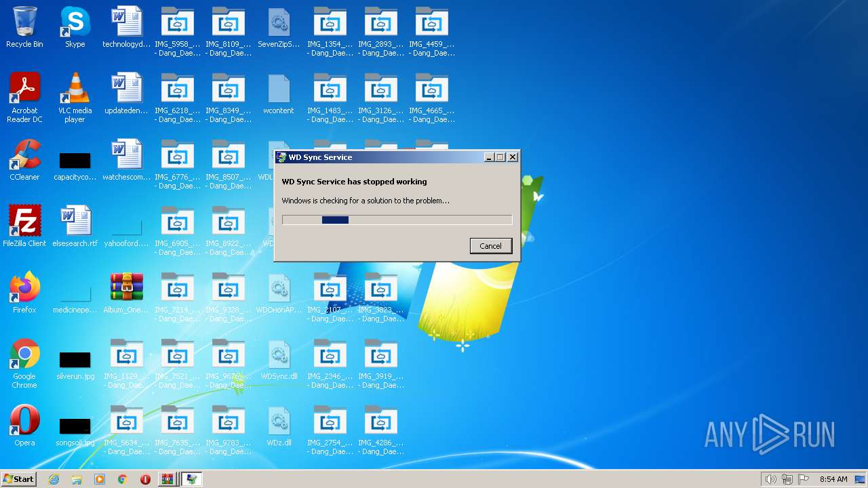Select the IMG_4459 sync folder
Screen dimensions: 868x488
point(431,31)
